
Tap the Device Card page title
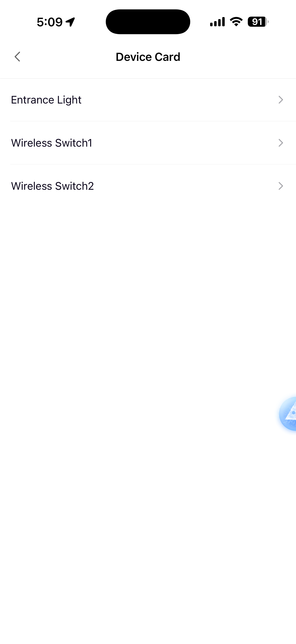click(x=148, y=57)
